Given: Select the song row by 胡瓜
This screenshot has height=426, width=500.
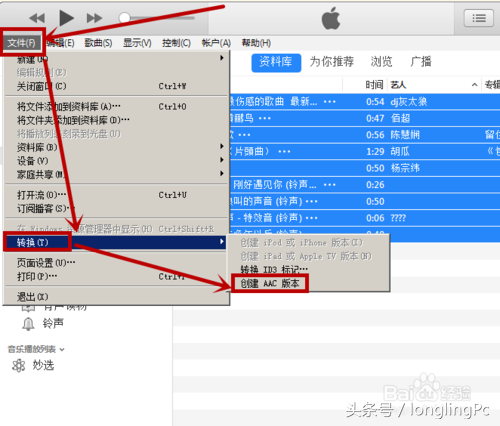Looking at the screenshot, I should [x=365, y=152].
